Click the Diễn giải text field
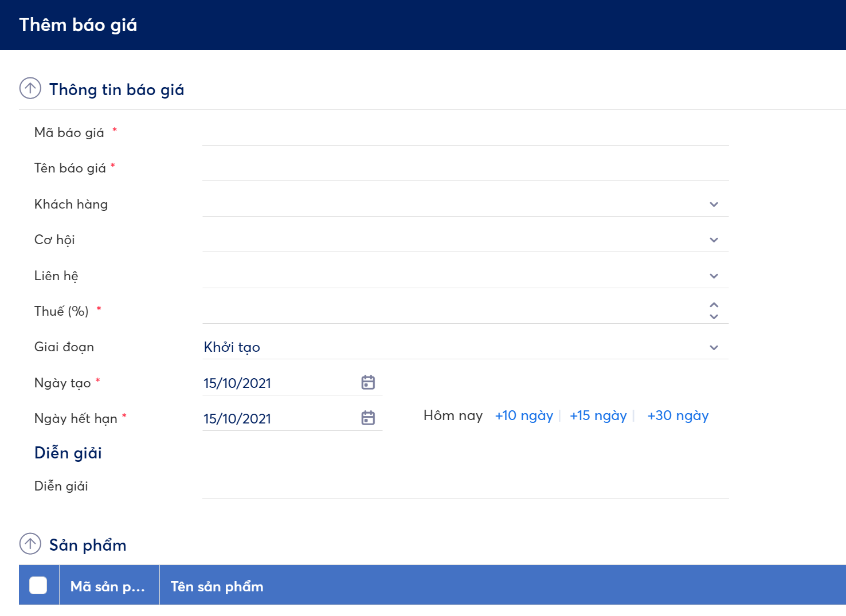Viewport: 846px width, 616px height. [464, 486]
